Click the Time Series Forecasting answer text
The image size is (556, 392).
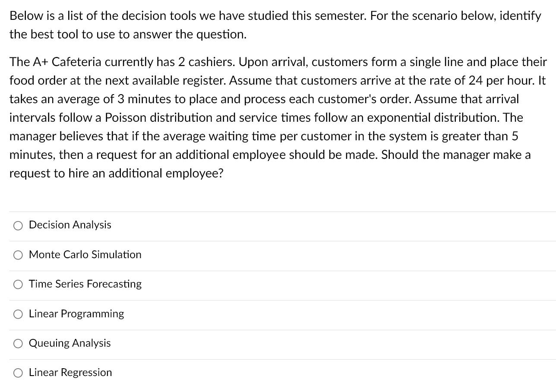[x=85, y=284]
